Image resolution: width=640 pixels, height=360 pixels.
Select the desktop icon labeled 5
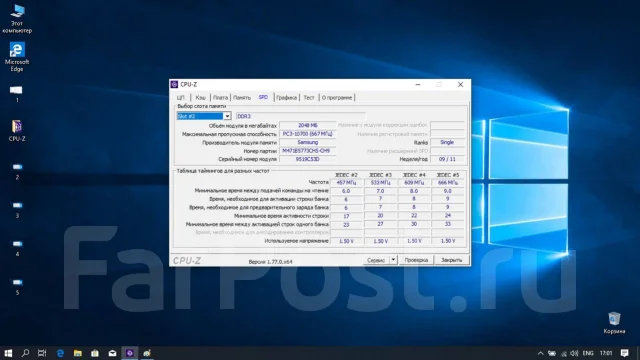(17, 287)
